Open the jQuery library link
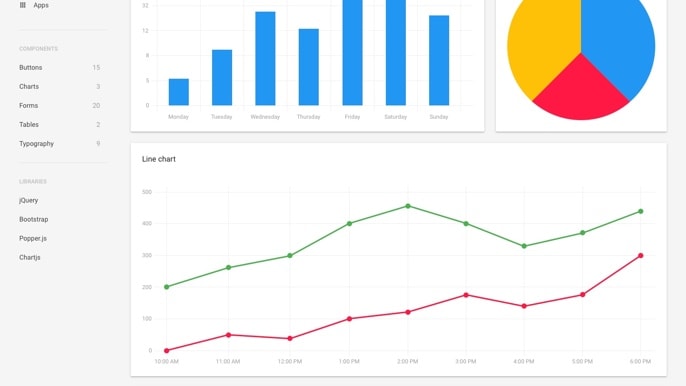The height and width of the screenshot is (386, 686). [28, 200]
